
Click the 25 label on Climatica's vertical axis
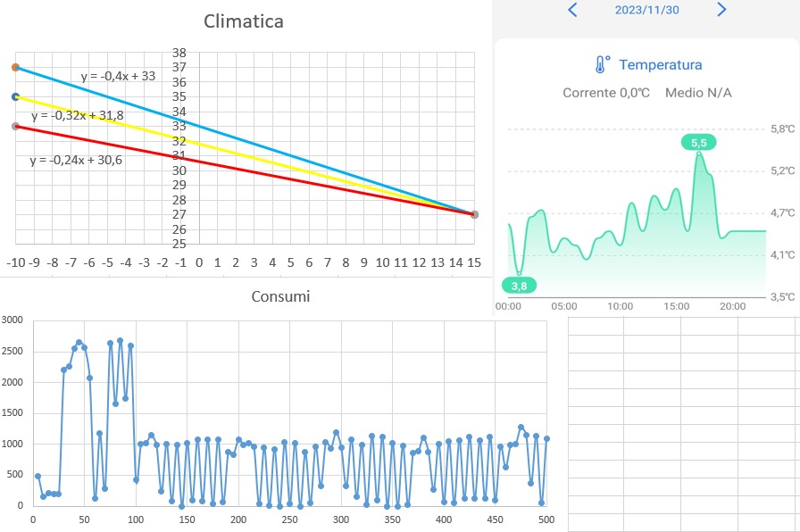(179, 244)
